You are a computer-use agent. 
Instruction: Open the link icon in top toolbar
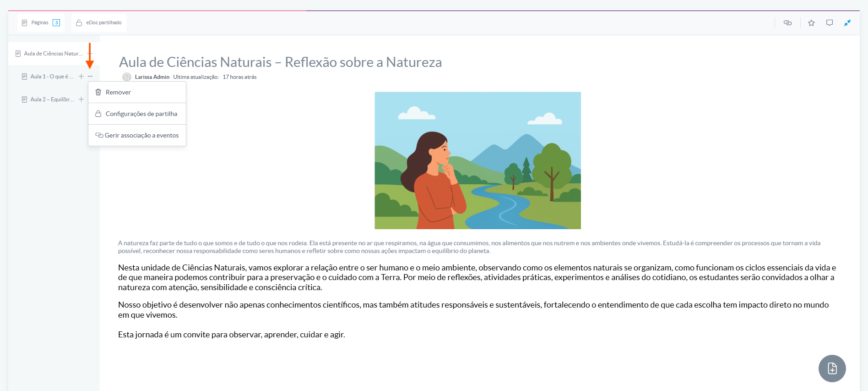787,22
